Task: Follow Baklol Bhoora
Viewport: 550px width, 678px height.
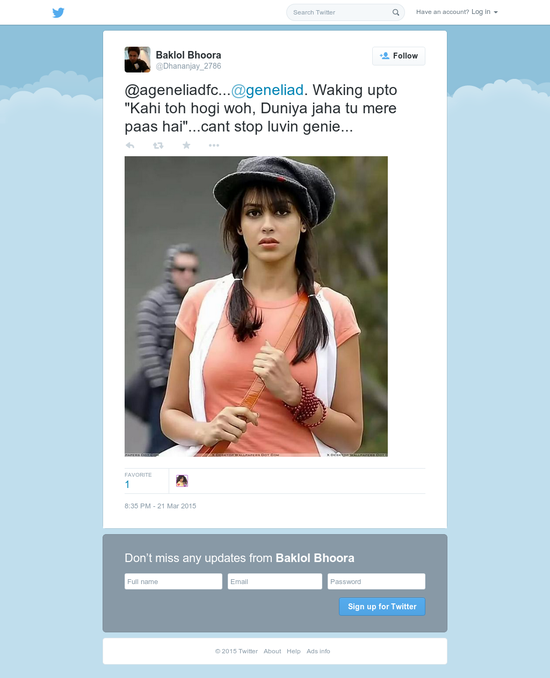Action: 399,56
